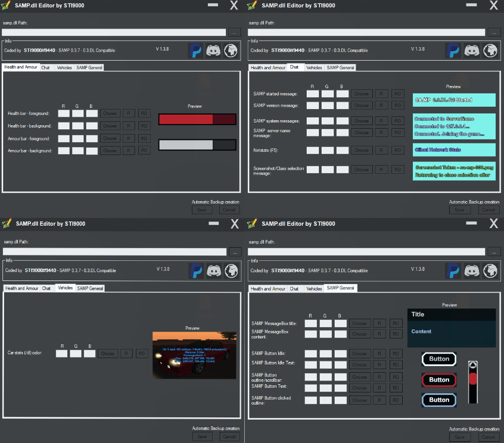Browse samp.dll path in Vehicles tab window

[x=235, y=252]
